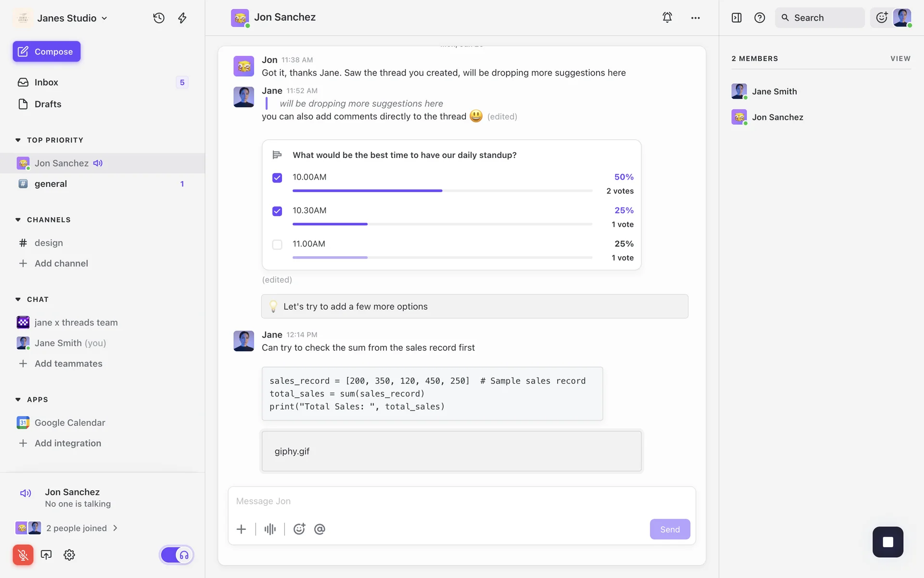Image resolution: width=924 pixels, height=578 pixels.
Task: Open the history clock icon
Action: point(159,18)
